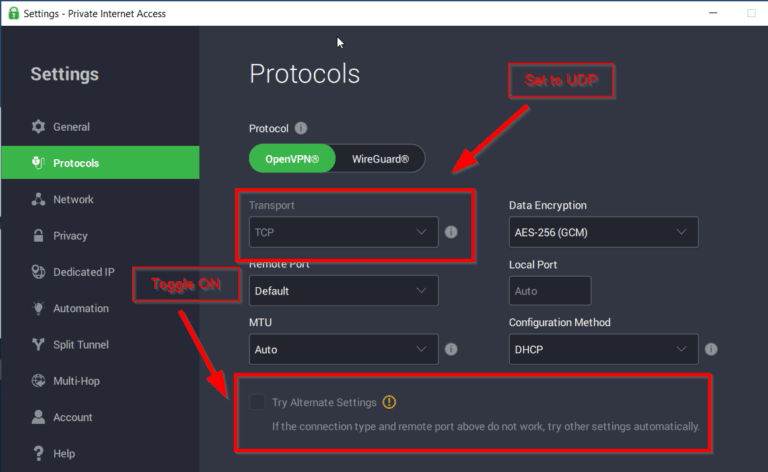This screenshot has width=768, height=472.
Task: Minimize the Settings window
Action: click(713, 13)
